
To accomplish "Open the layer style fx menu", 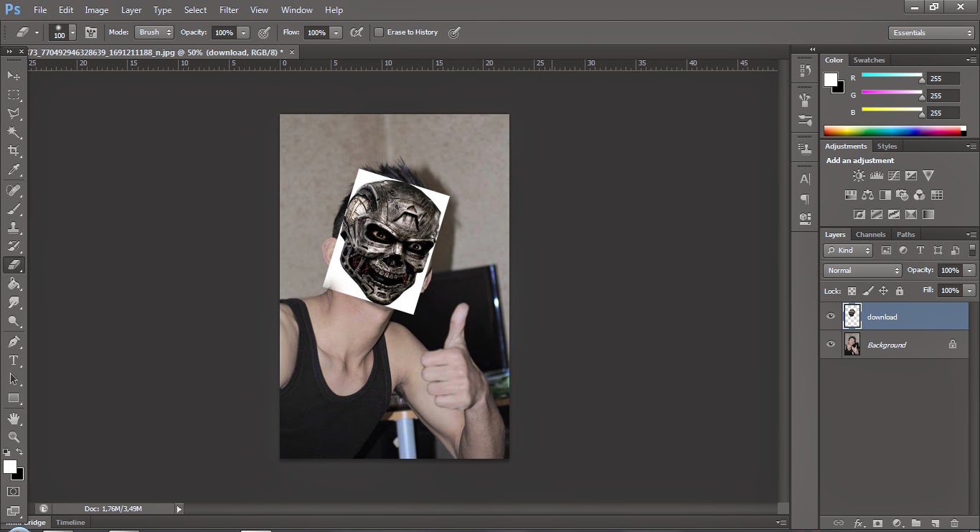I will tap(858, 523).
